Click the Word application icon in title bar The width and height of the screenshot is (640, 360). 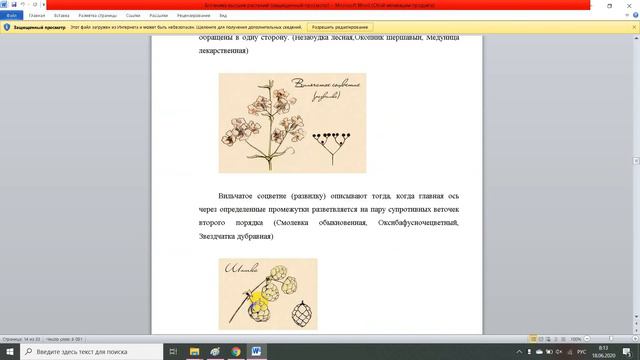click(x=4, y=4)
